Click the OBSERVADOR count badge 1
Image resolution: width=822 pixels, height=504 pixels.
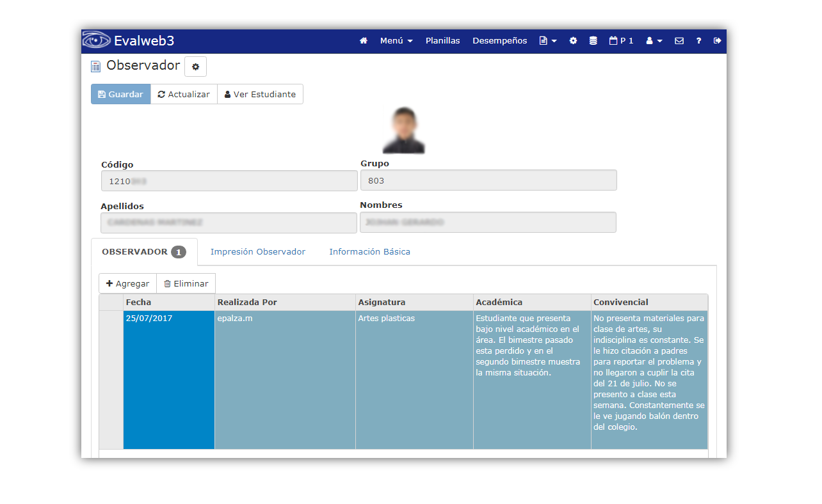pyautogui.click(x=179, y=252)
